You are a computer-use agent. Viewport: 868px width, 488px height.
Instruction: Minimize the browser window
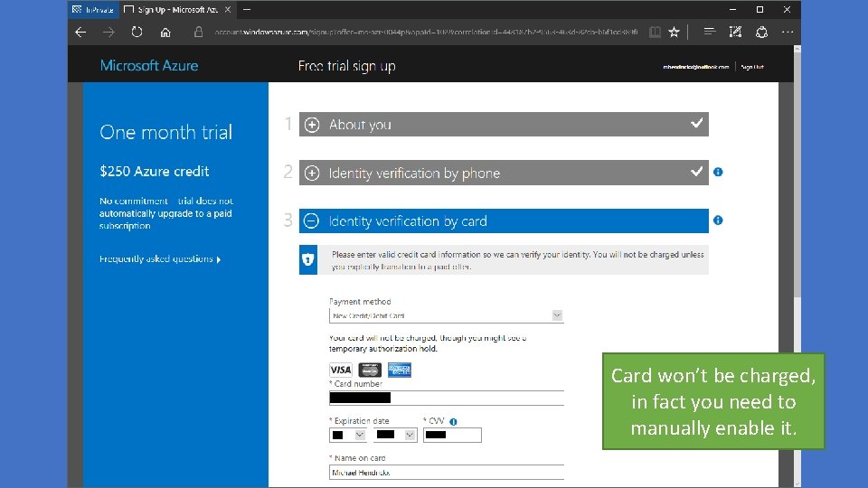click(x=732, y=9)
